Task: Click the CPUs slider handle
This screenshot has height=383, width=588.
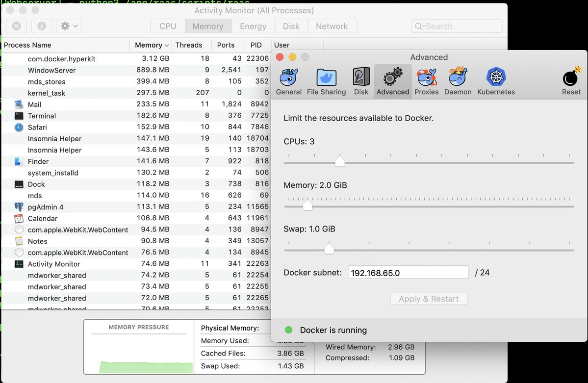Action: click(340, 161)
